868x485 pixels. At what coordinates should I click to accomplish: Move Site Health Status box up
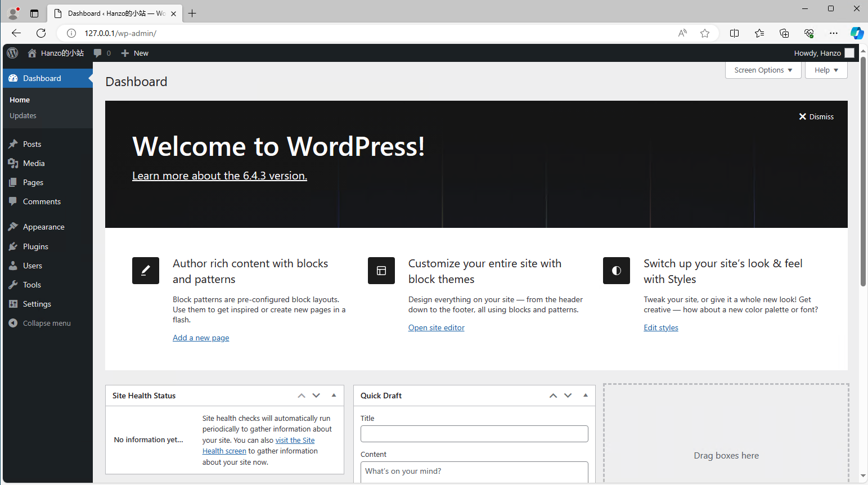tap(302, 396)
